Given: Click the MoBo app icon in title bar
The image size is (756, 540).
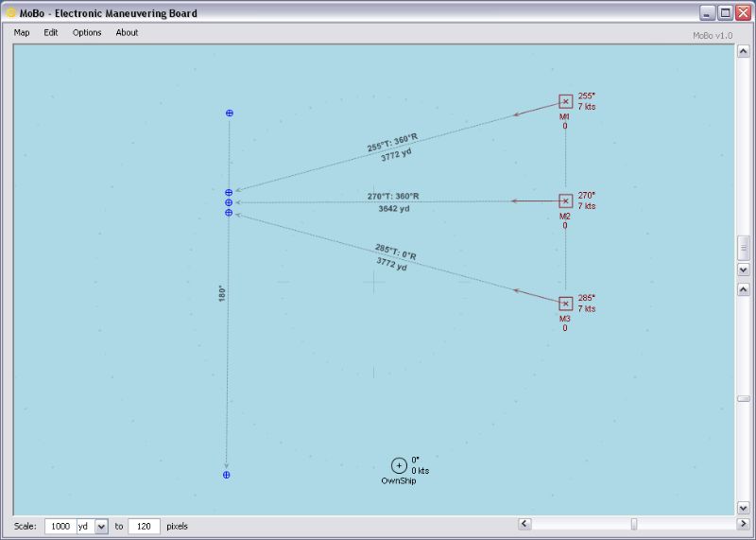Looking at the screenshot, I should click(x=10, y=13).
